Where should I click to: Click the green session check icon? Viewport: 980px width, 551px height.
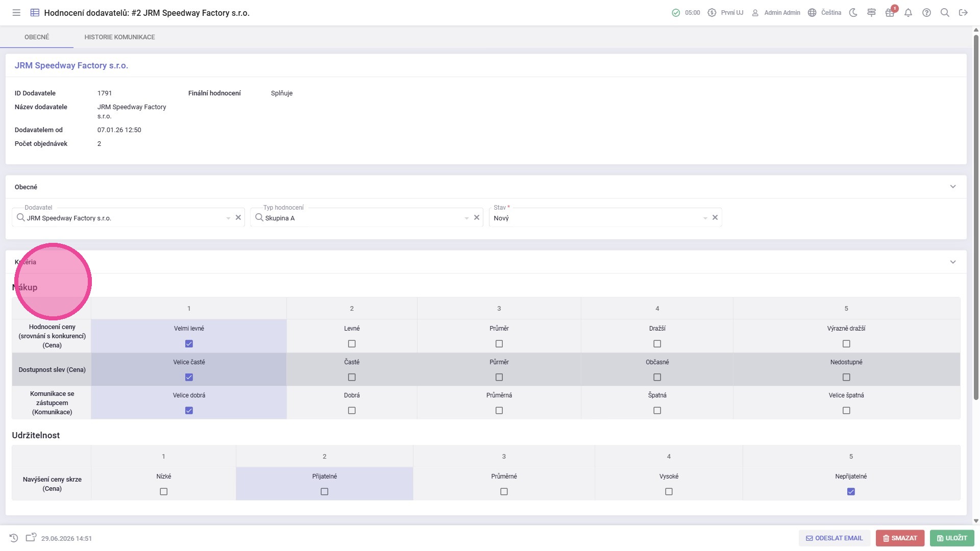point(676,13)
